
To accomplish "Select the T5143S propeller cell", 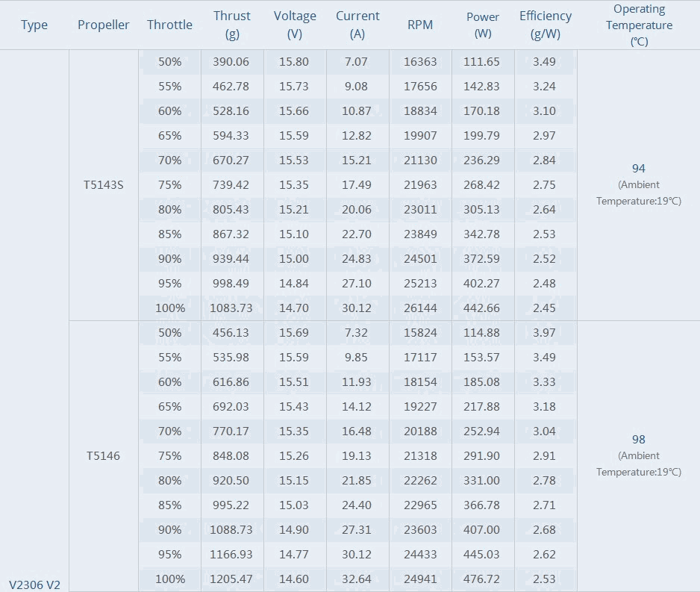I will [103, 185].
